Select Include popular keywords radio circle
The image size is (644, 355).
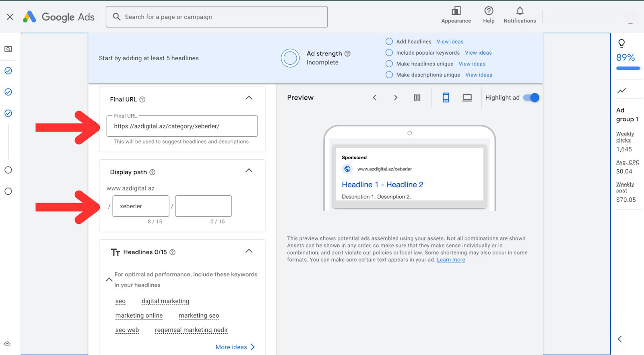[x=389, y=53]
